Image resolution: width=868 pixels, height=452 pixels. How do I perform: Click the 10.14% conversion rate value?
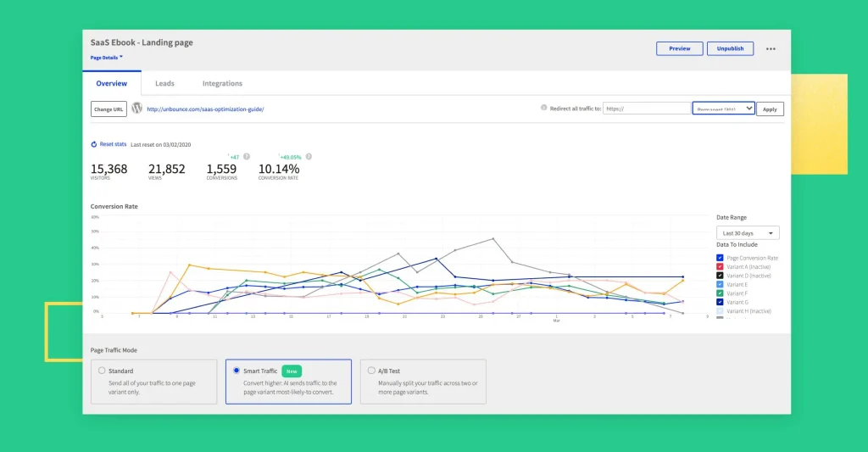click(x=279, y=169)
